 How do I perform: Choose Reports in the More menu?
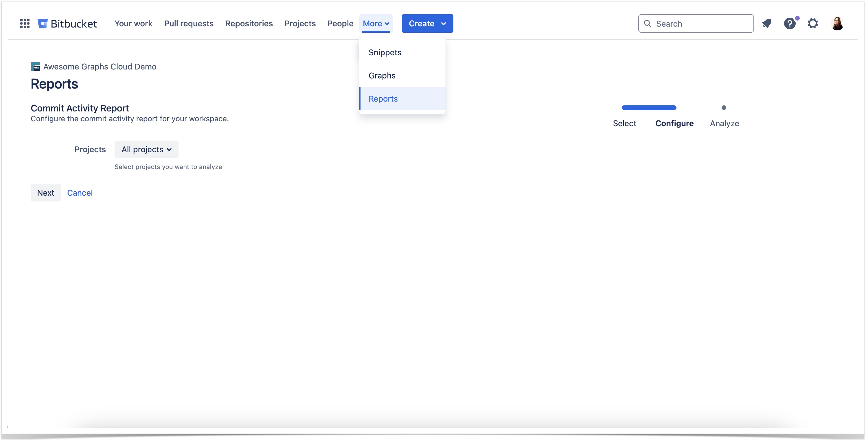click(x=383, y=99)
